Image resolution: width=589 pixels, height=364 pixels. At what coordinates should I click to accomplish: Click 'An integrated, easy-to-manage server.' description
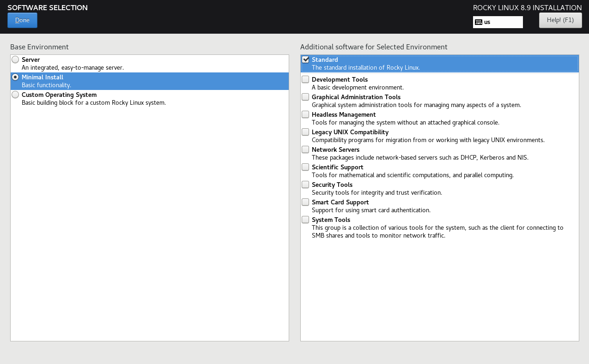tap(73, 68)
